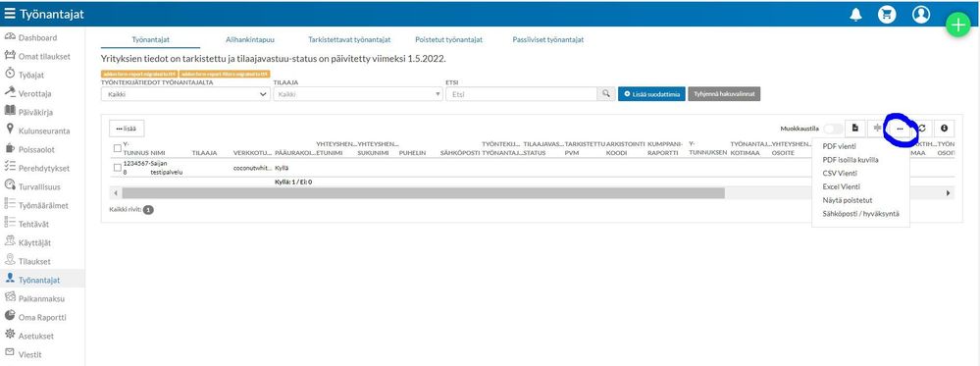Click the document report icon in table toolbar

855,129
